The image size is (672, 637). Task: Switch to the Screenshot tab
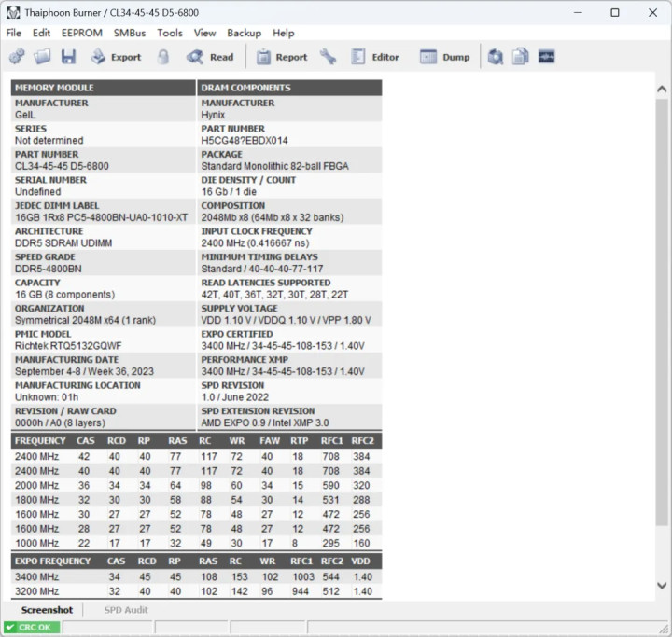click(x=47, y=610)
